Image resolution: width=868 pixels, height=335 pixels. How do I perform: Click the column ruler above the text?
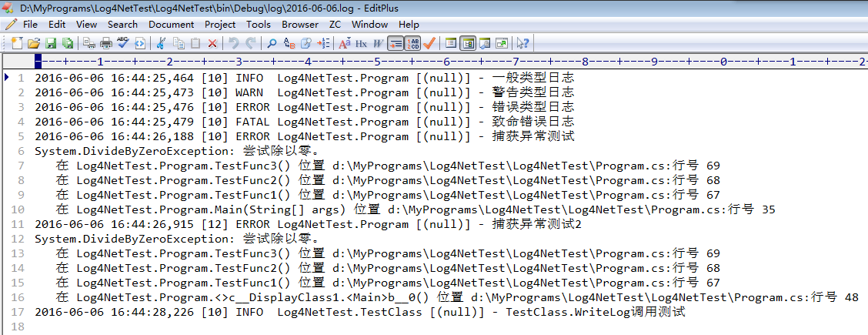pos(451,62)
